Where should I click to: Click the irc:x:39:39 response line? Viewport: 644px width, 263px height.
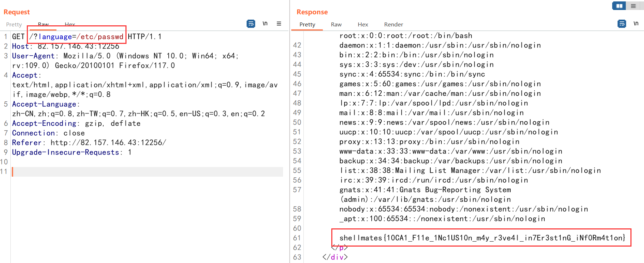pyautogui.click(x=434, y=180)
